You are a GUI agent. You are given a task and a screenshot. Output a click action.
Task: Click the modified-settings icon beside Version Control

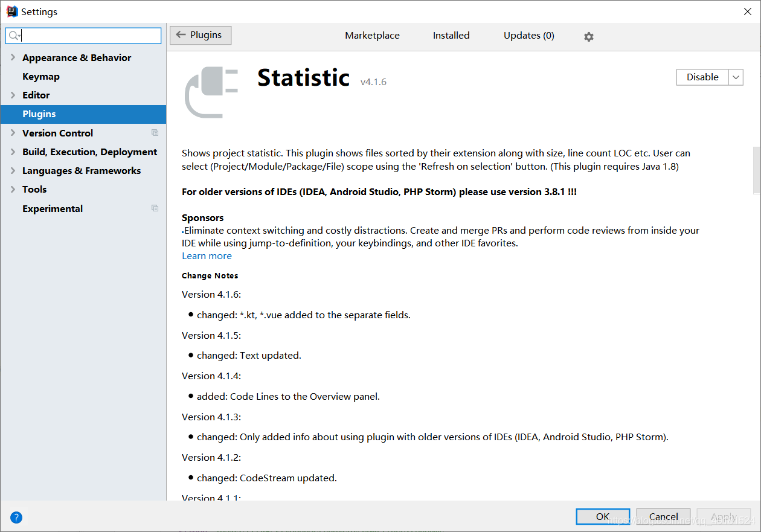point(155,132)
